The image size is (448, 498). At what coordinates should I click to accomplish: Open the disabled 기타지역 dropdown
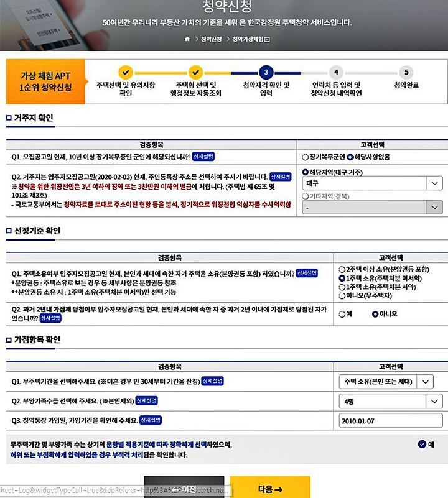point(372,208)
